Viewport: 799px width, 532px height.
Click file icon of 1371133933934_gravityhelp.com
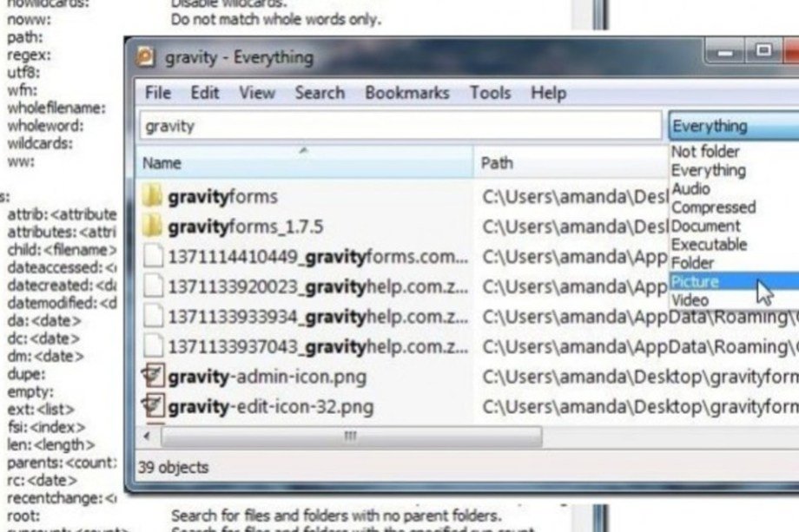point(153,316)
